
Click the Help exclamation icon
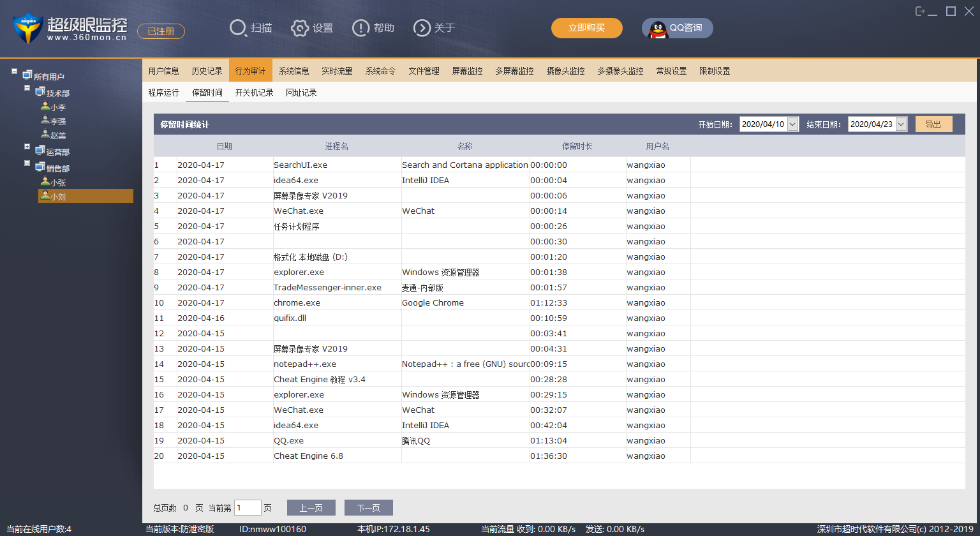[x=360, y=28]
